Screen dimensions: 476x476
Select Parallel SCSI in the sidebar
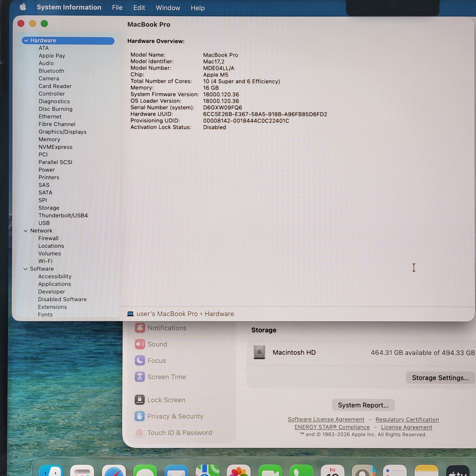coord(55,162)
